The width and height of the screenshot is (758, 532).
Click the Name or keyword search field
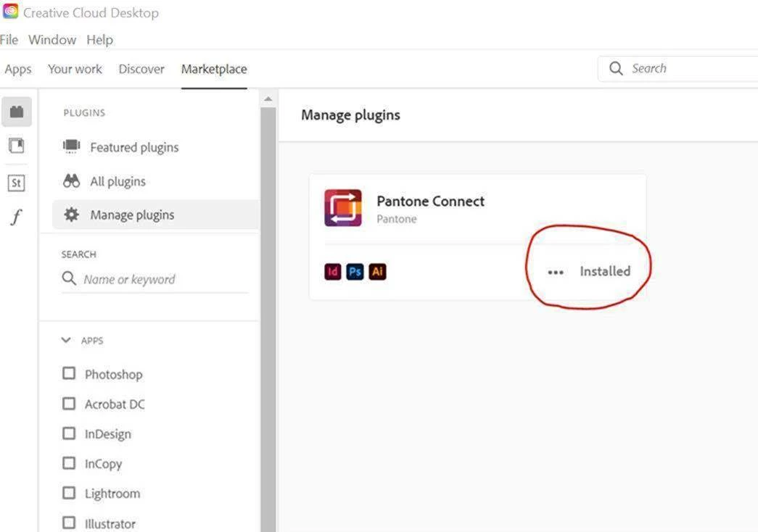(155, 279)
